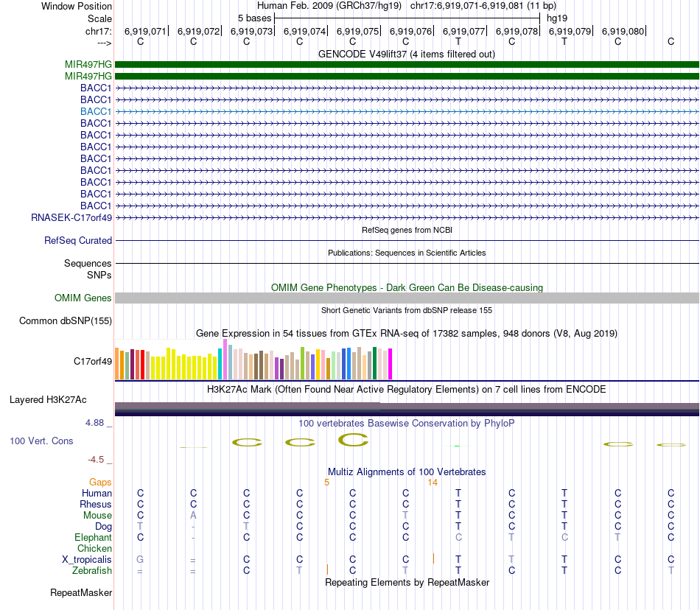Open the RefSeq genes from NCBI title
700x610 pixels.
(407, 231)
